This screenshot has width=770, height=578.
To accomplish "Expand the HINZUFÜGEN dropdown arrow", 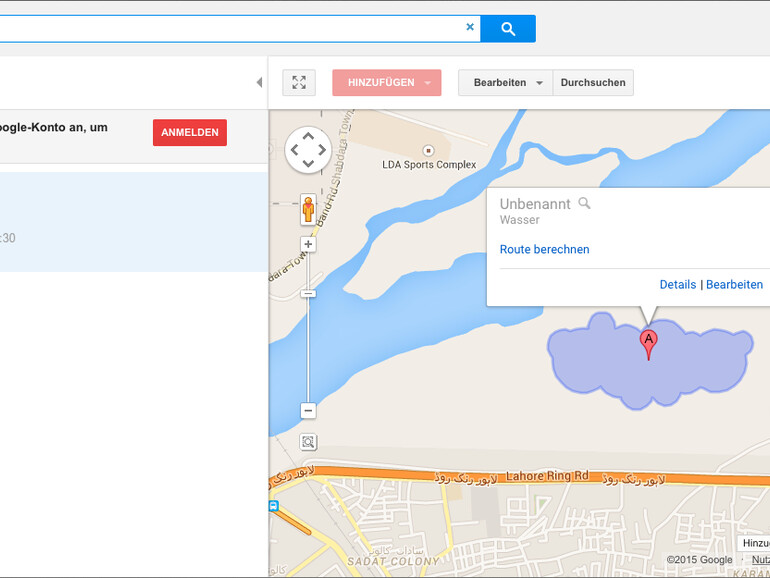I will (428, 83).
